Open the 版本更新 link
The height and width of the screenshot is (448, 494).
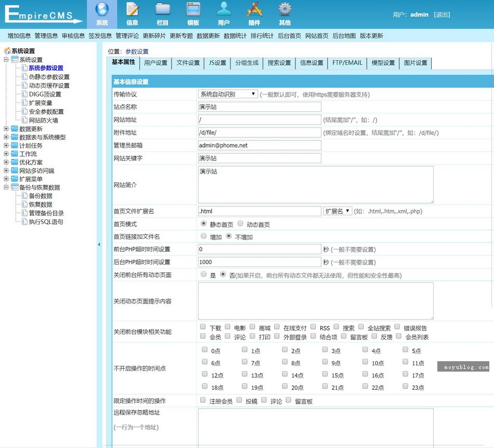(x=371, y=35)
